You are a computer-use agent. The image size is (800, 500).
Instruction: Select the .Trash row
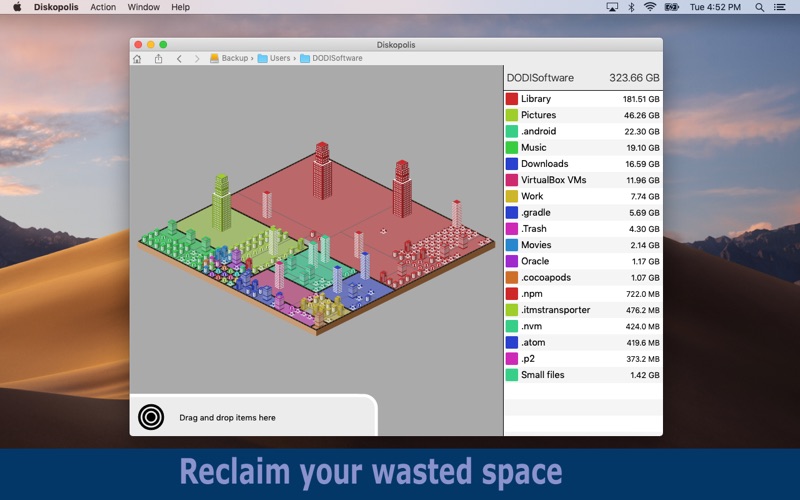[583, 229]
